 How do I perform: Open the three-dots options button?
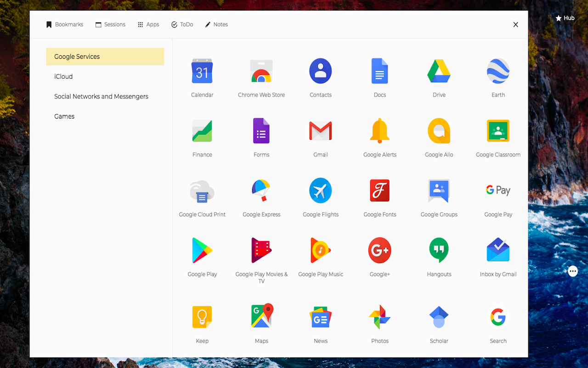point(573,271)
